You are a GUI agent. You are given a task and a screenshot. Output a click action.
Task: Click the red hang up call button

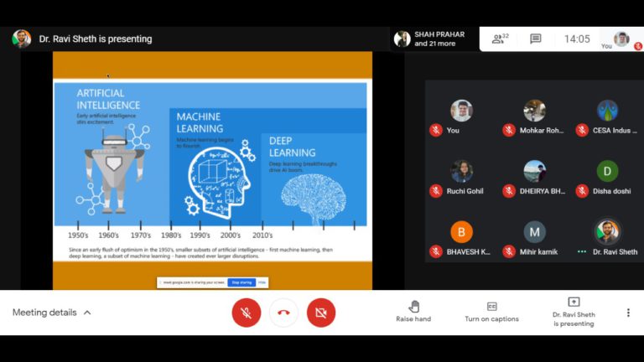[283, 313]
